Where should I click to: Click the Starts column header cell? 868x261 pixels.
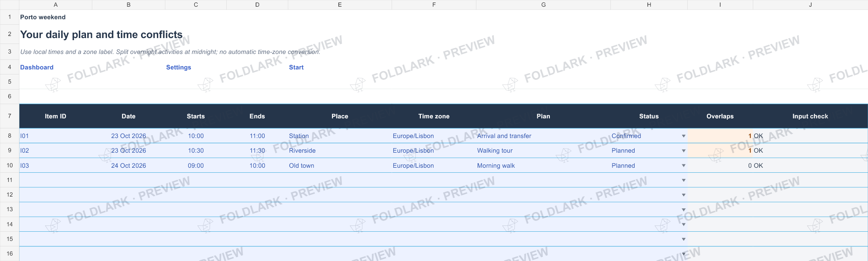click(x=196, y=116)
